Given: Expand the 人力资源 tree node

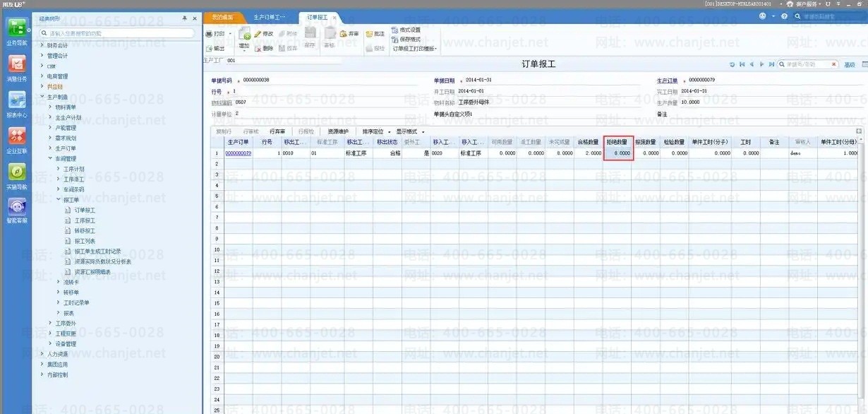Looking at the screenshot, I should click(x=42, y=354).
